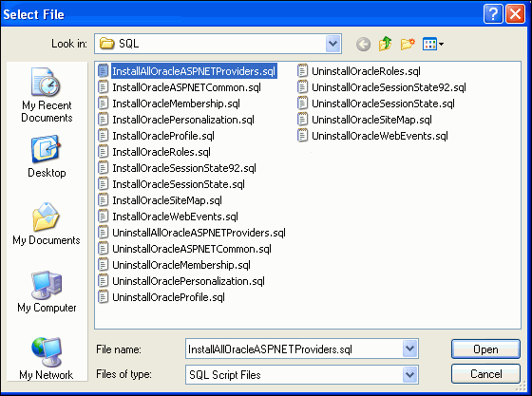Close the Select File dialog
This screenshot has width=532, height=396.
tap(515, 14)
